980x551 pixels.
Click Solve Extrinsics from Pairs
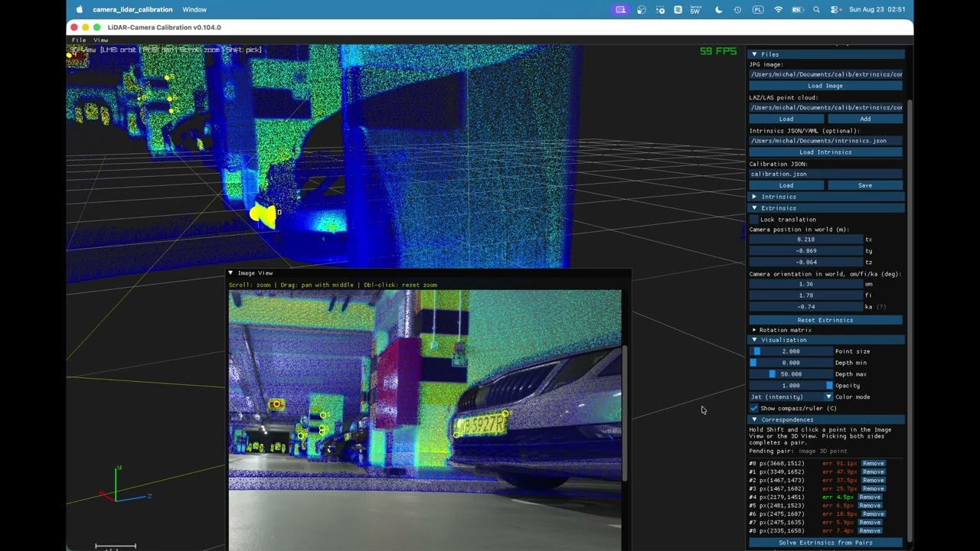825,543
